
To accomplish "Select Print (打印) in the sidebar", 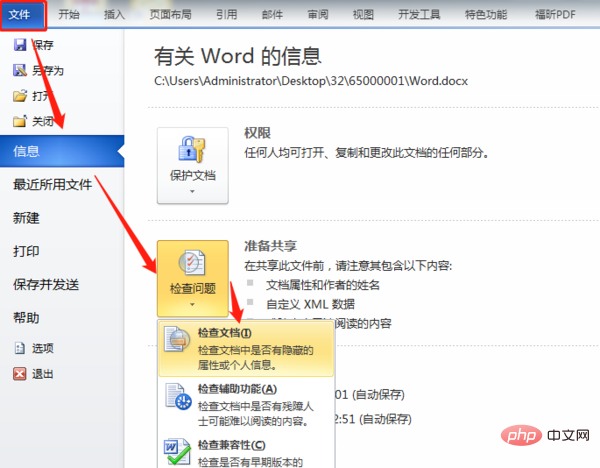I will (27, 251).
